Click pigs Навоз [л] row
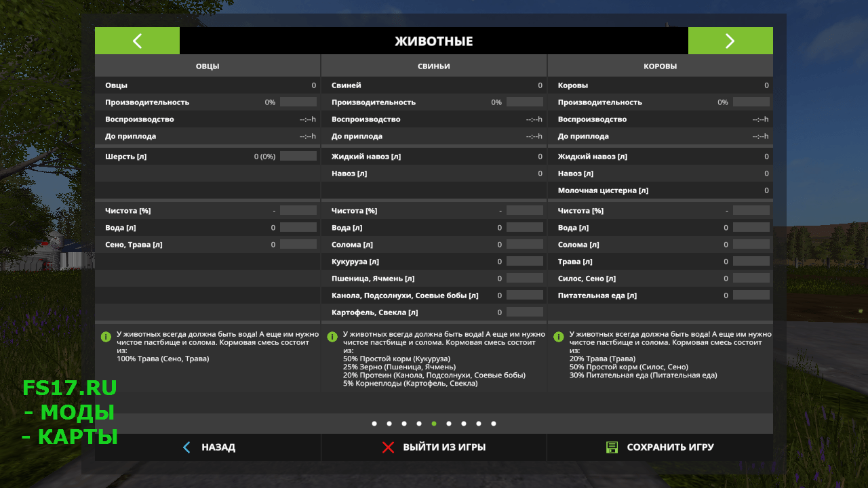Viewport: 868px width, 488px height. [434, 174]
